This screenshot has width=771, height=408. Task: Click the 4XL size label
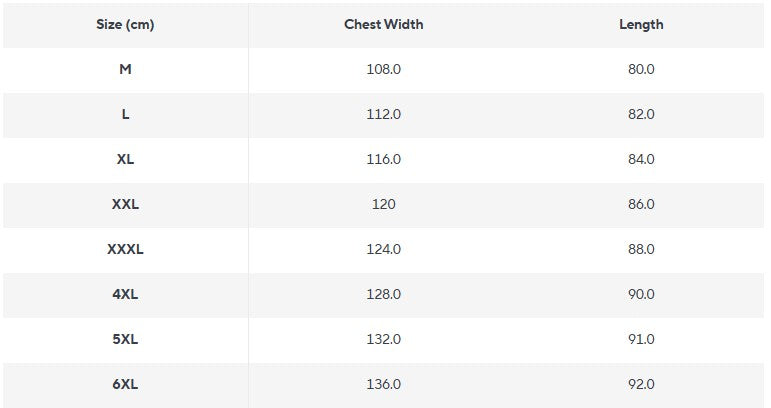(x=125, y=295)
